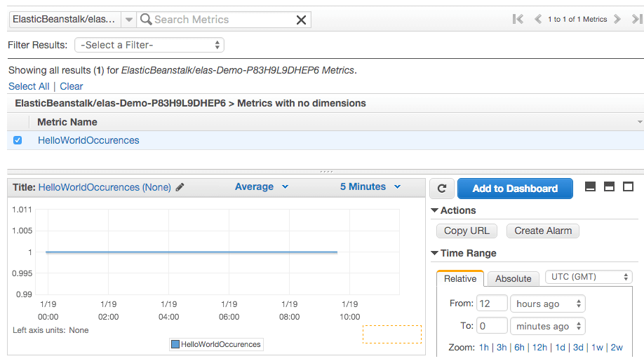Screen dimensions: 644x361
Task: Click the Search Metrics input field
Action: (224, 20)
